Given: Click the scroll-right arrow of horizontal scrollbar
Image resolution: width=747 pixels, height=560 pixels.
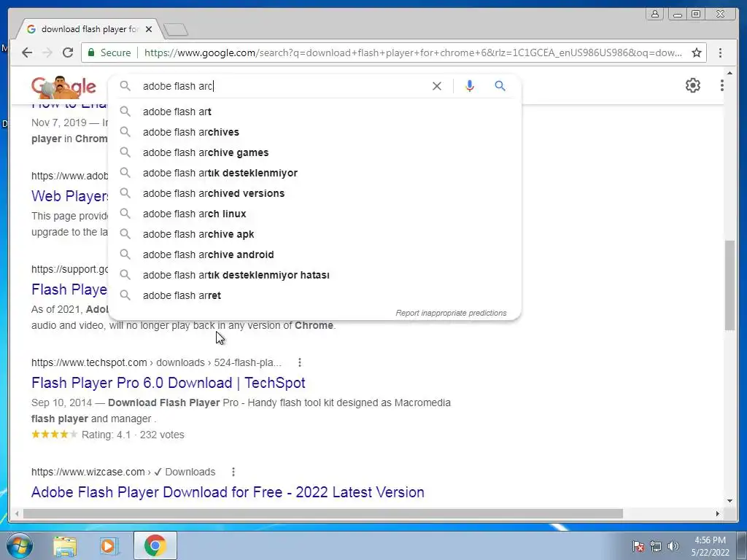Looking at the screenshot, I should coord(718,514).
